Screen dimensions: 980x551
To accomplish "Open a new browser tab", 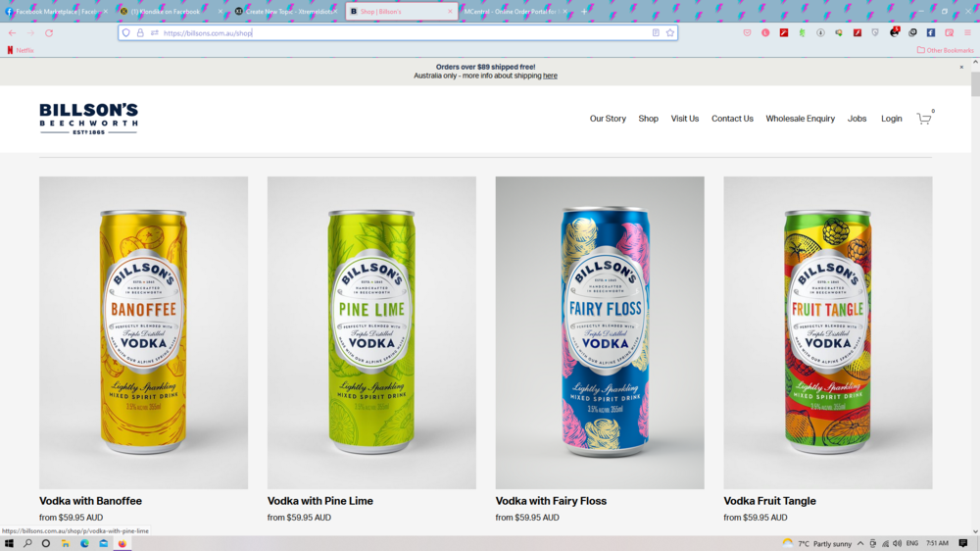I will pos(584,11).
